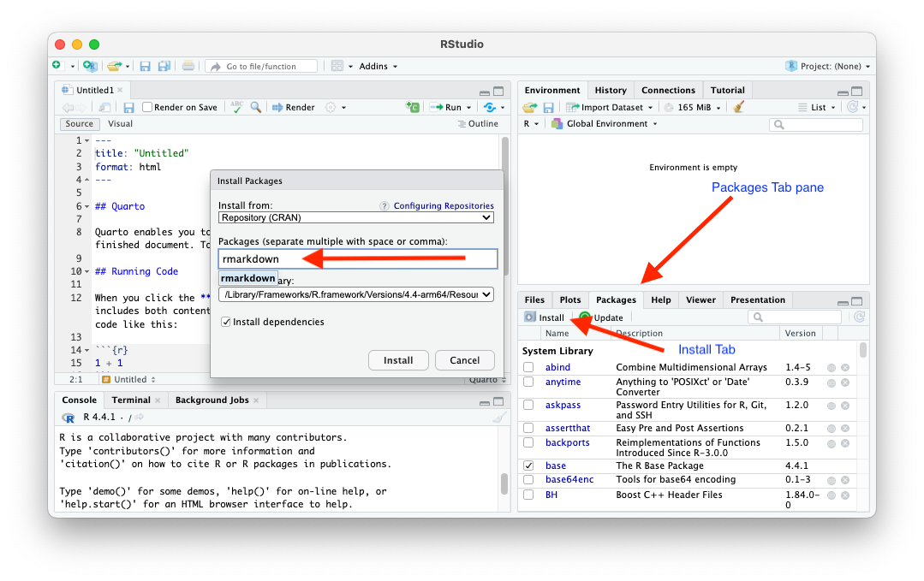Viewport: 924px width, 581px height.
Task: Click Update in the Packages pane
Action: coord(601,317)
